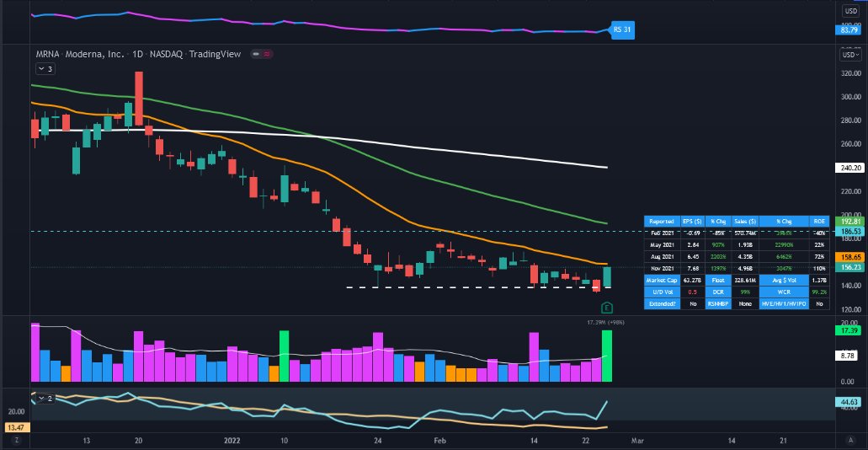Select the ROE column header
This screenshot has height=450, width=868.
pyautogui.click(x=820, y=221)
